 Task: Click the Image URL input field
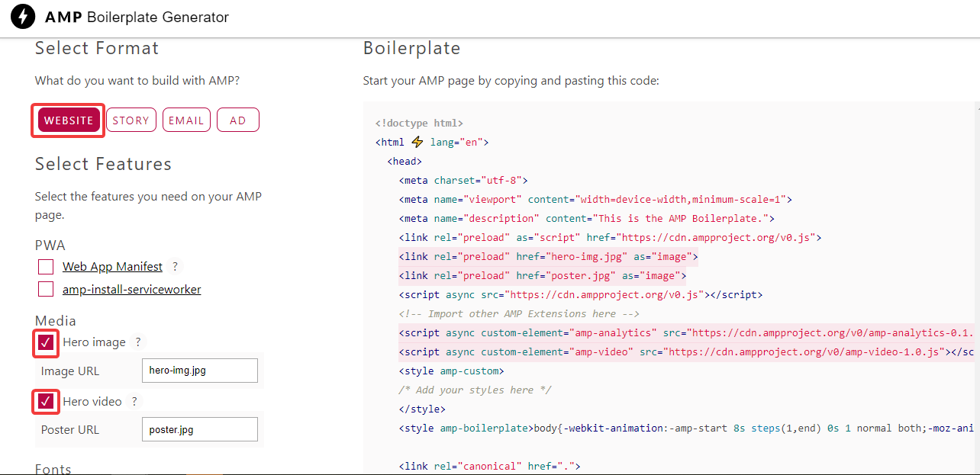click(200, 371)
